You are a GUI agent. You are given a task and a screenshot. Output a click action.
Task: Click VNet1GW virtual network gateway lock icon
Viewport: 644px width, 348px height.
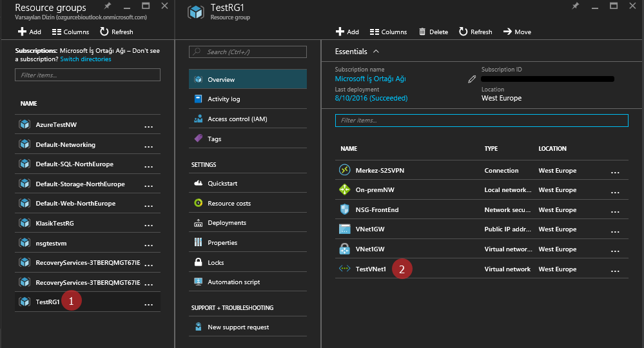click(345, 249)
